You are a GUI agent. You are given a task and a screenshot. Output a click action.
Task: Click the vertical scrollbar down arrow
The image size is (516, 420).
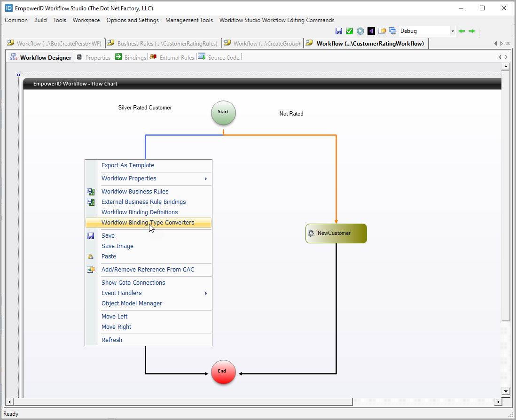pos(506,391)
